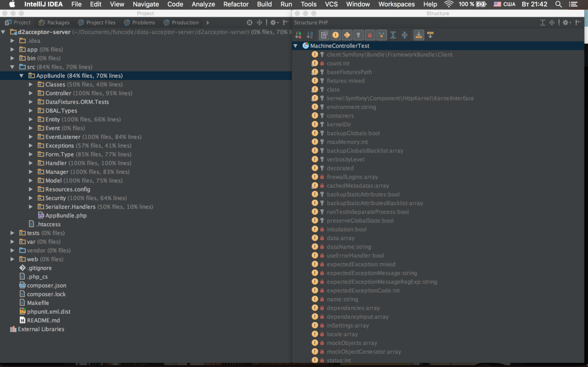This screenshot has width=588, height=367.
Task: Open the Navigate menu
Action: coord(146,4)
